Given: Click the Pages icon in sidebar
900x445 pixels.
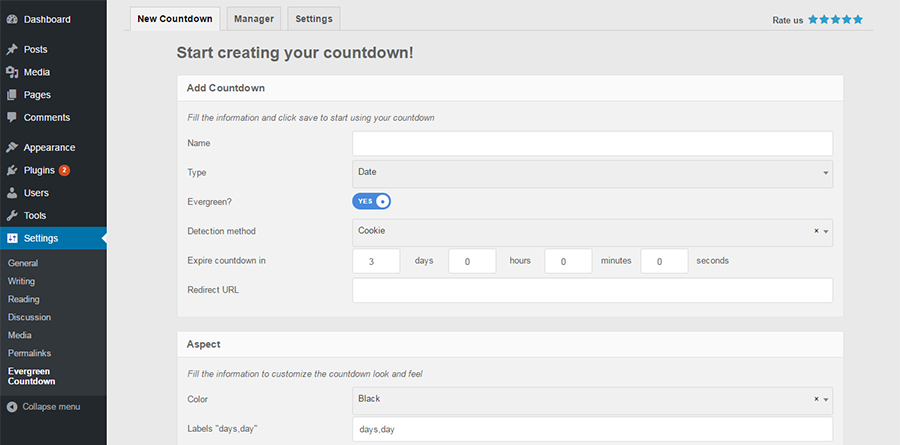Looking at the screenshot, I should pos(12,95).
